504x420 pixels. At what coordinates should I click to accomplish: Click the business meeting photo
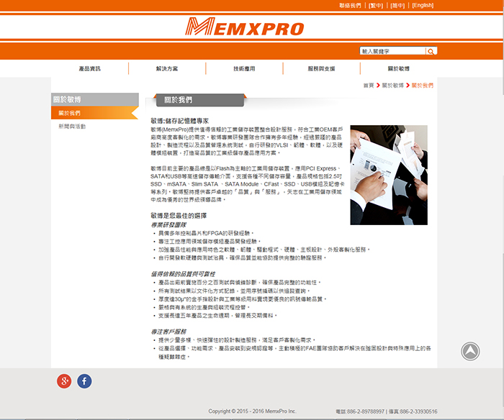coord(389,175)
